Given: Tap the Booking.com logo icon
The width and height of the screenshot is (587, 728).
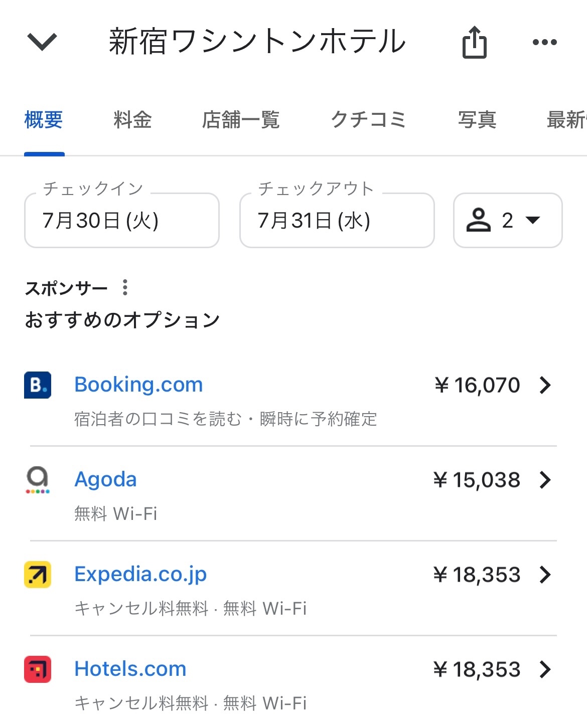Looking at the screenshot, I should [38, 385].
